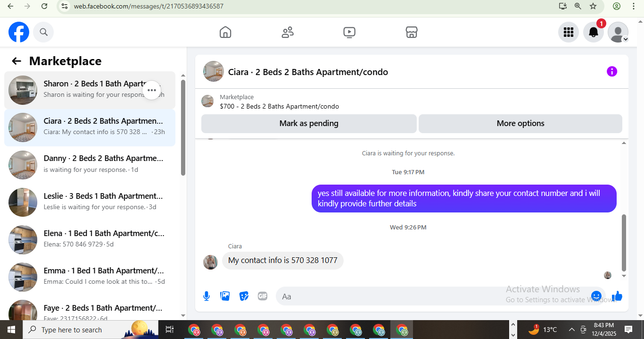Click the $700 listing title text
This screenshot has width=644, height=339.
[279, 106]
